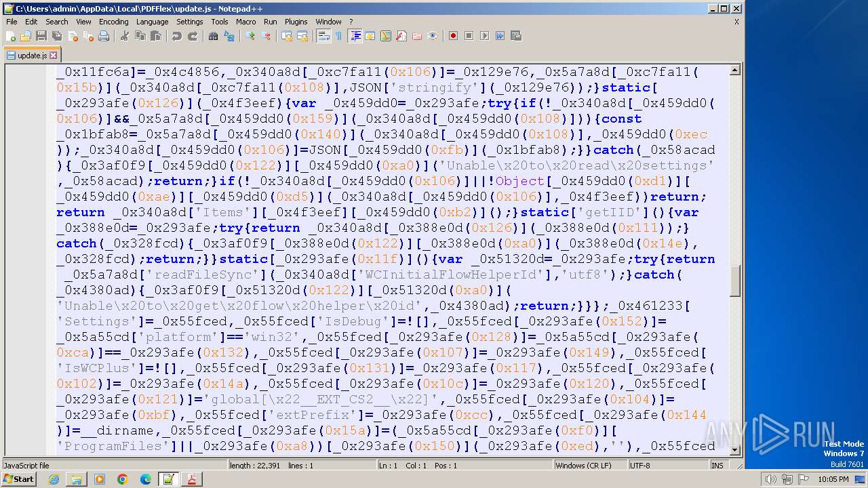Open the Encoding menu
The width and height of the screenshot is (868, 488).
pos(113,22)
